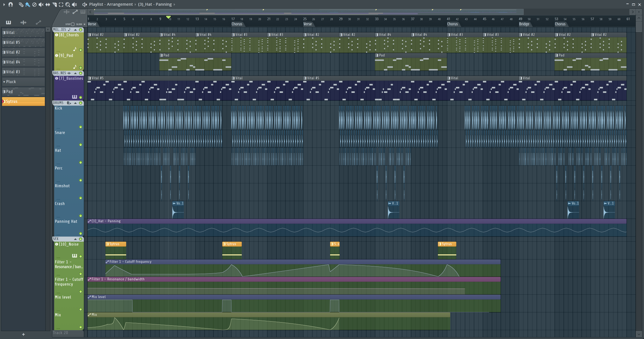This screenshot has height=339, width=644.
Task: Click the (3)_Hat - Panning title text
Action: [x=155, y=4]
